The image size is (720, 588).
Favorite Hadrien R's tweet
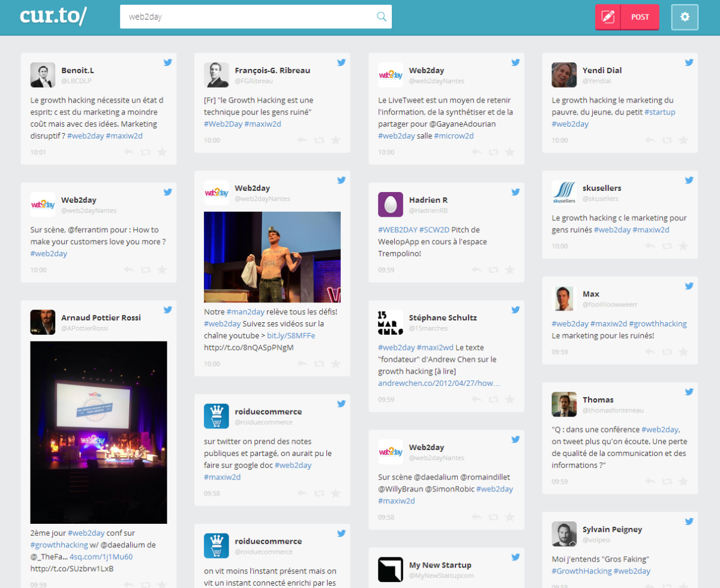pos(509,270)
